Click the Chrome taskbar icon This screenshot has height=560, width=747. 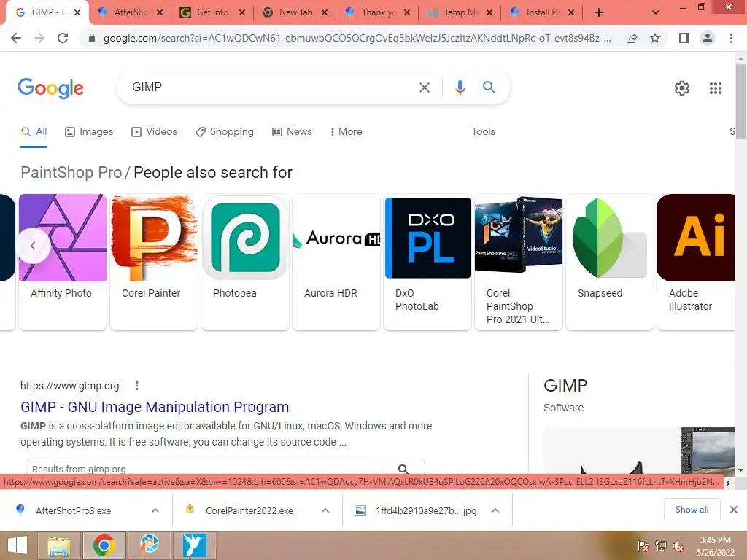click(x=104, y=545)
